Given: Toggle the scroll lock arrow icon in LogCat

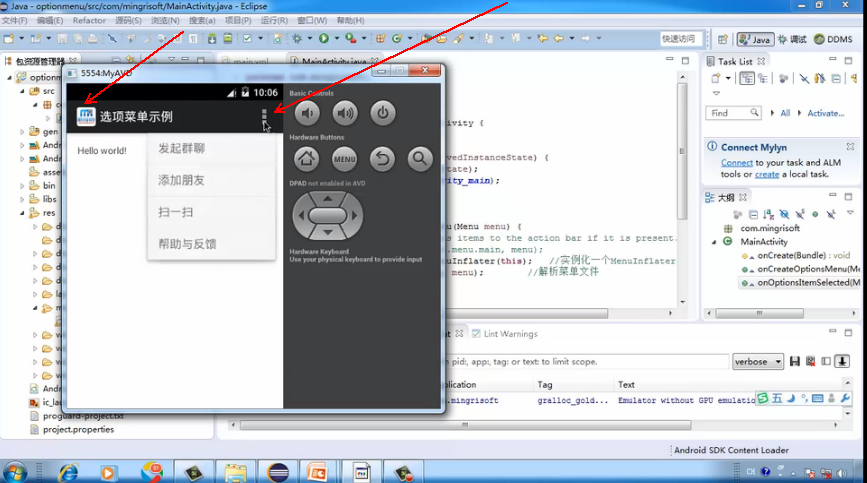Looking at the screenshot, I should 842,361.
